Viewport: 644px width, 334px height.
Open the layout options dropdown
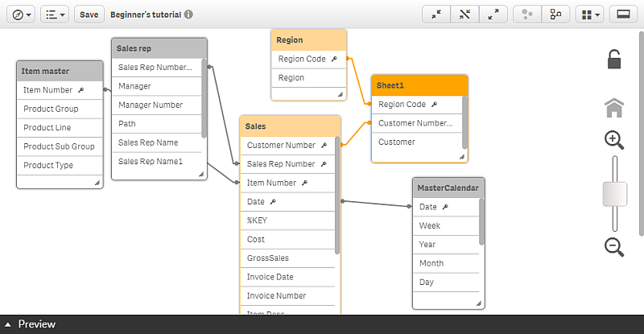tap(589, 14)
